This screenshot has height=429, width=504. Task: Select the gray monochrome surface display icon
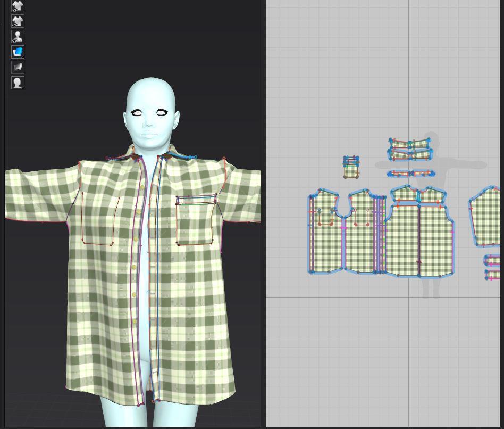click(x=18, y=68)
